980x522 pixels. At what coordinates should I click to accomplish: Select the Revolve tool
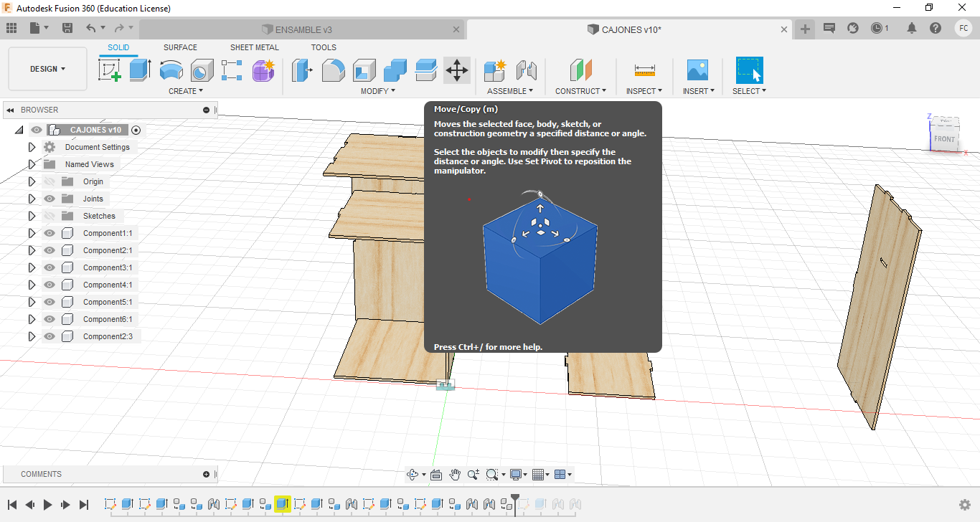tap(171, 70)
